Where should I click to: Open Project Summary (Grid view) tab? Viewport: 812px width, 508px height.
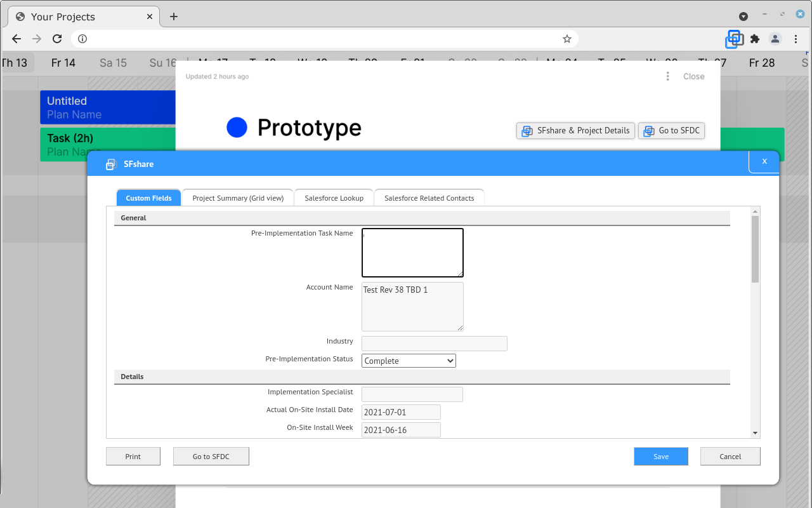(x=238, y=198)
